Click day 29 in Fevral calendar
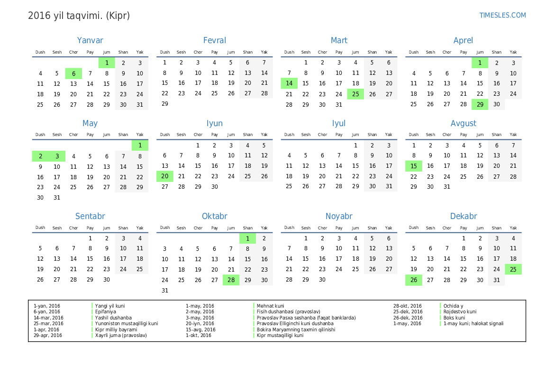 coord(165,104)
